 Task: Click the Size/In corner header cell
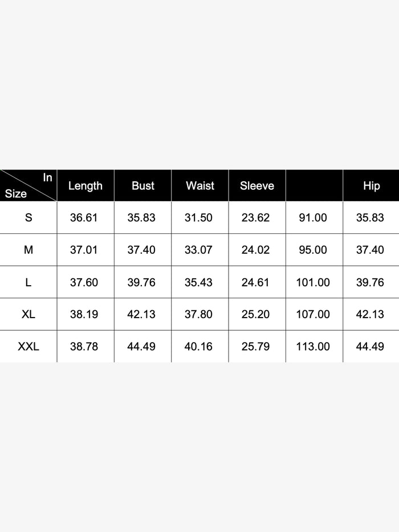[28, 186]
